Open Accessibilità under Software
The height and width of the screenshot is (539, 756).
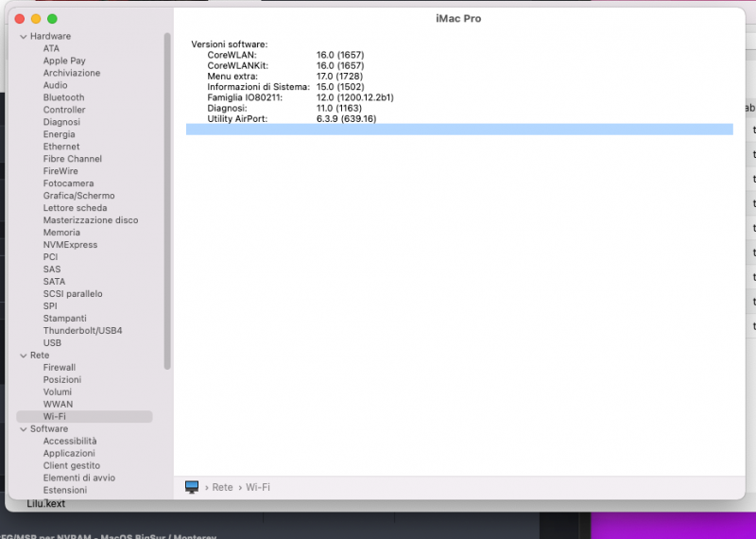pos(70,441)
